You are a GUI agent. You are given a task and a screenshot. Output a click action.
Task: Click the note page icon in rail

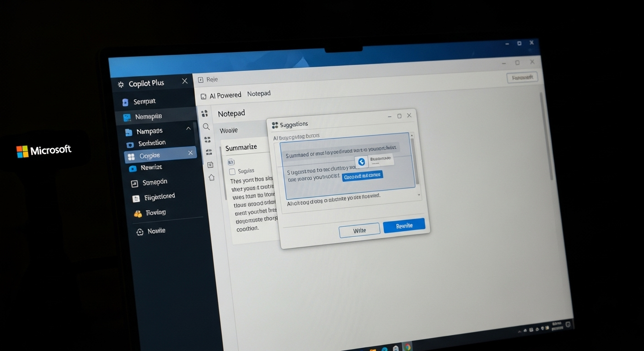(x=210, y=165)
